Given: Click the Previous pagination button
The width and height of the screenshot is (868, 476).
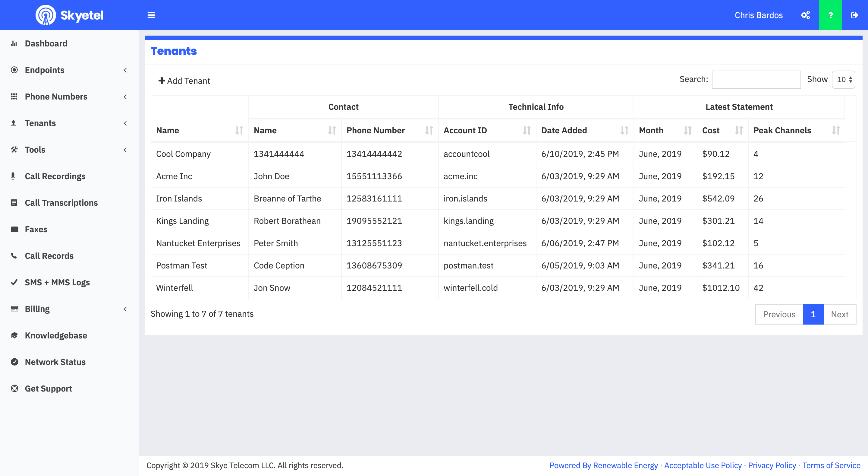Looking at the screenshot, I should (x=779, y=314).
